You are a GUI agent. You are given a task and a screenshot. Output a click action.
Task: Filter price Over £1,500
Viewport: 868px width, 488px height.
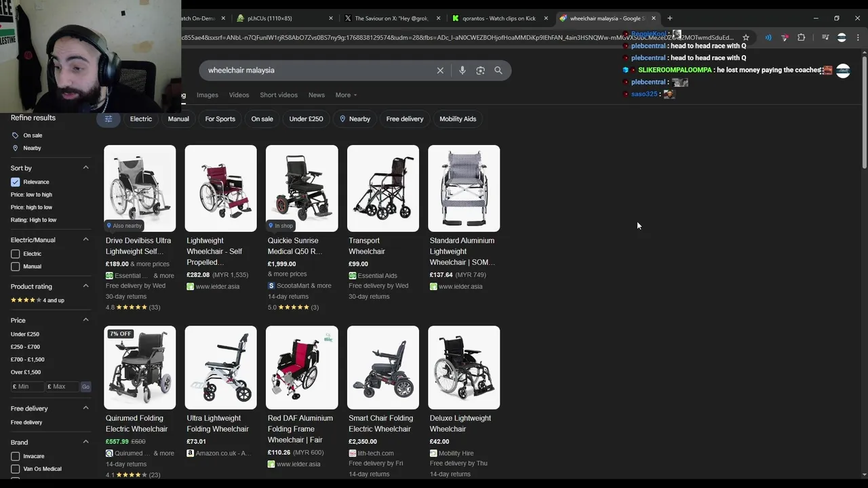click(x=26, y=372)
